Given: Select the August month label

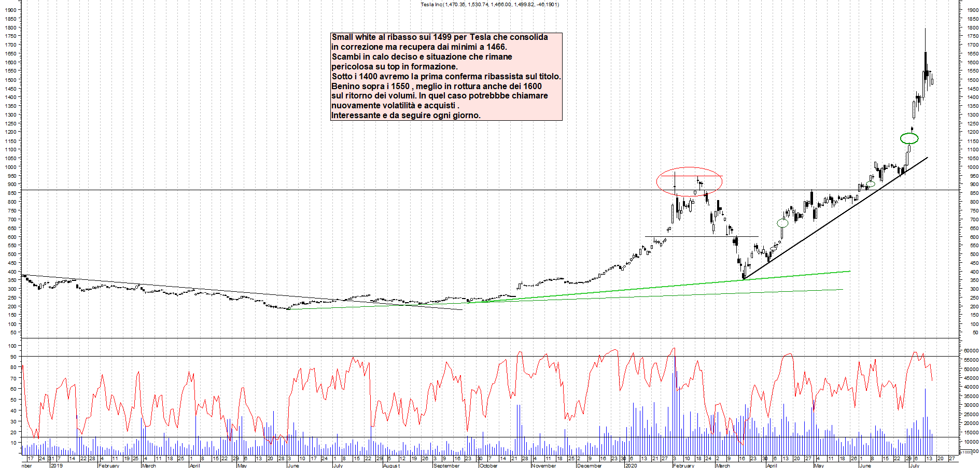Looking at the screenshot, I should [391, 465].
